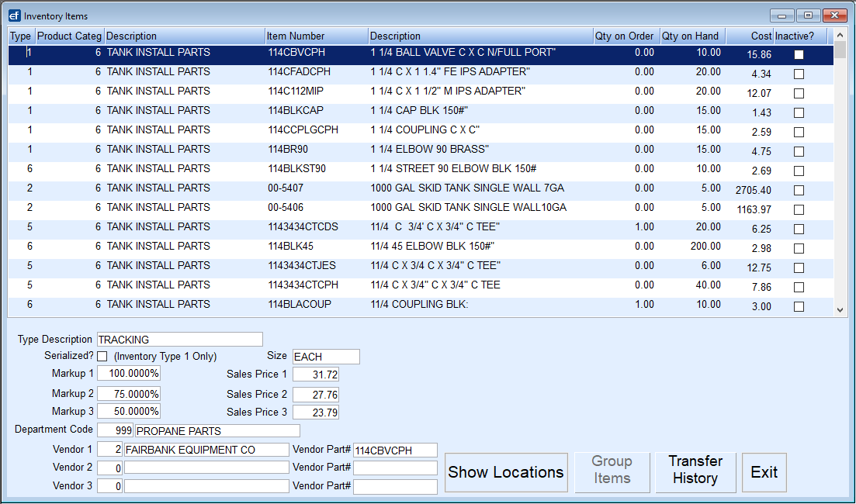Focus the Markup 3 field
Screen dimensions: 856x504
pos(129,411)
